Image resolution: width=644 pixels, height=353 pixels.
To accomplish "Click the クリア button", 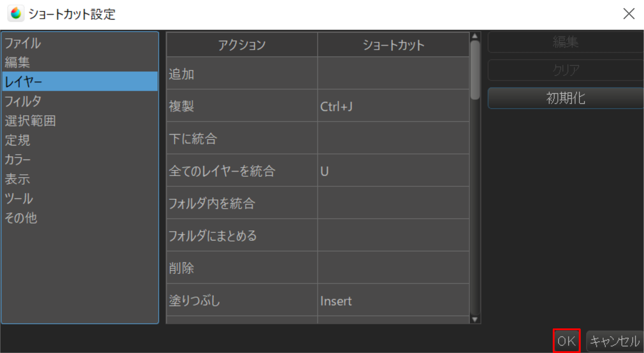I will click(566, 70).
